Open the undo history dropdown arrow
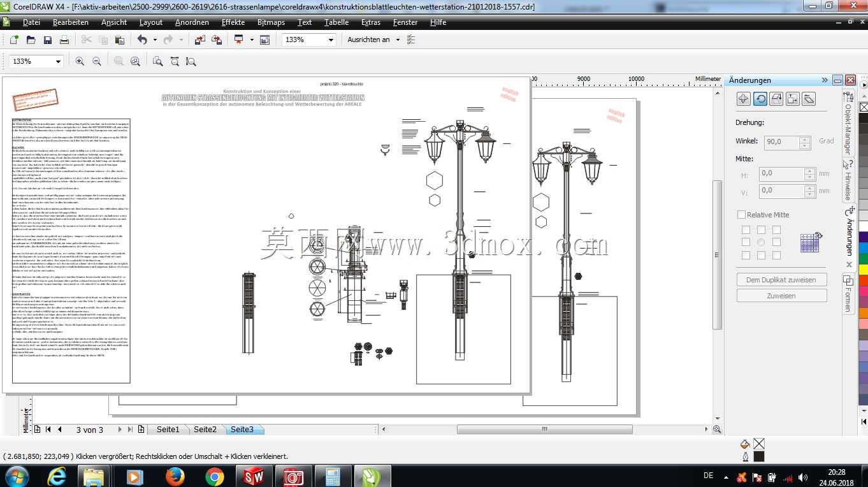 [155, 40]
